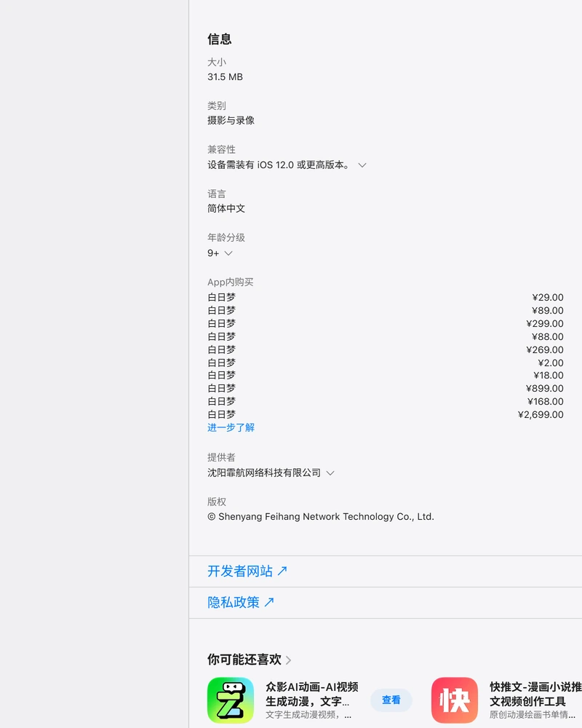Select the ¥299.00 in-app purchase price
Screen dimensions: 582x728
point(545,324)
